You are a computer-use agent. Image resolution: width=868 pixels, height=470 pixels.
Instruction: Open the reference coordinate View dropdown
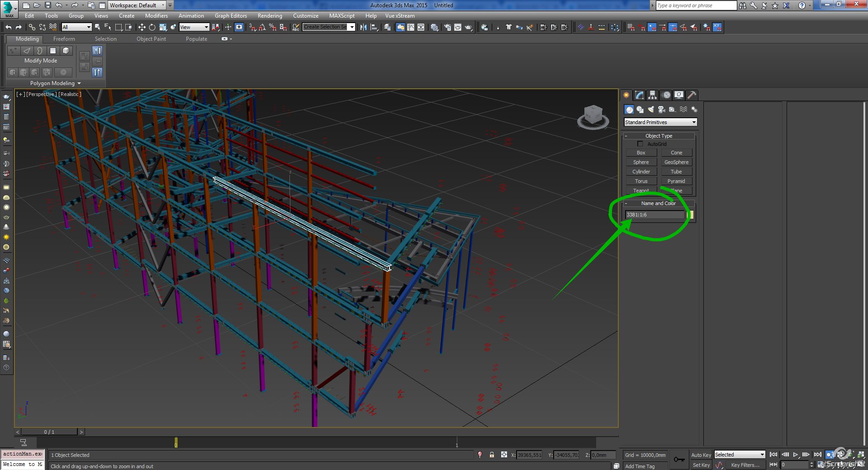(194, 27)
